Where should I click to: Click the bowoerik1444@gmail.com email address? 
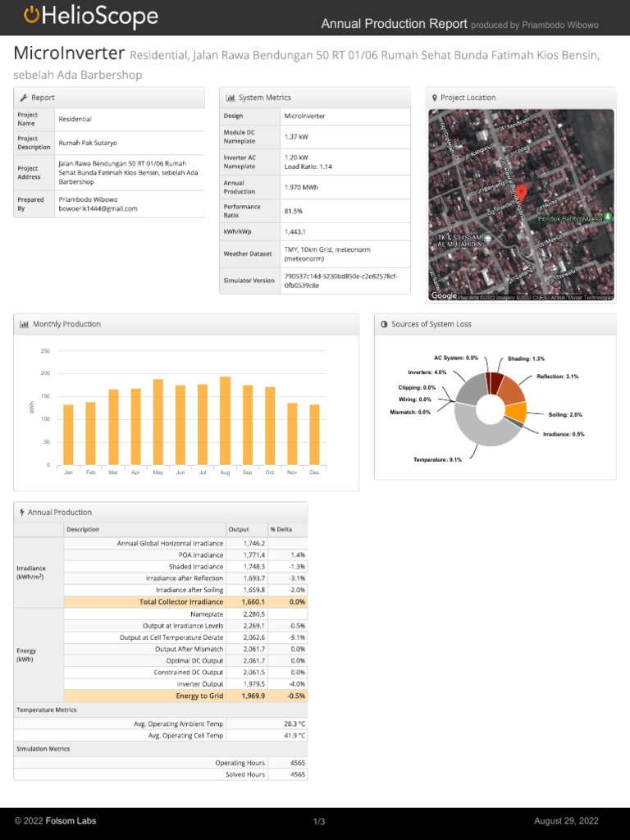point(98,209)
